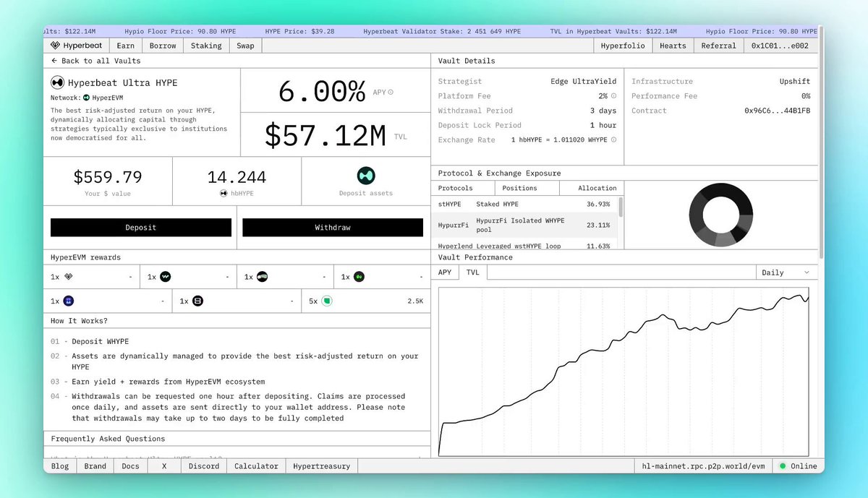Click the 2.5K reward amount
This screenshot has height=498, width=868.
(415, 301)
